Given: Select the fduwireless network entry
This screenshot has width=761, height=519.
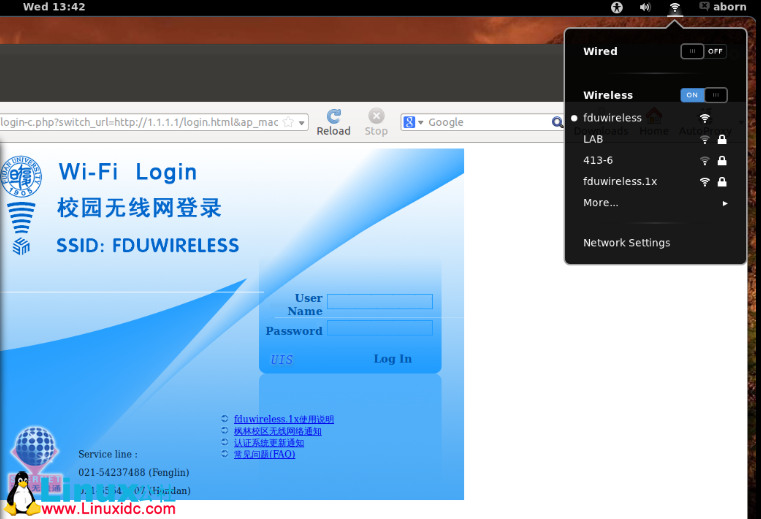Looking at the screenshot, I should pyautogui.click(x=612, y=118).
